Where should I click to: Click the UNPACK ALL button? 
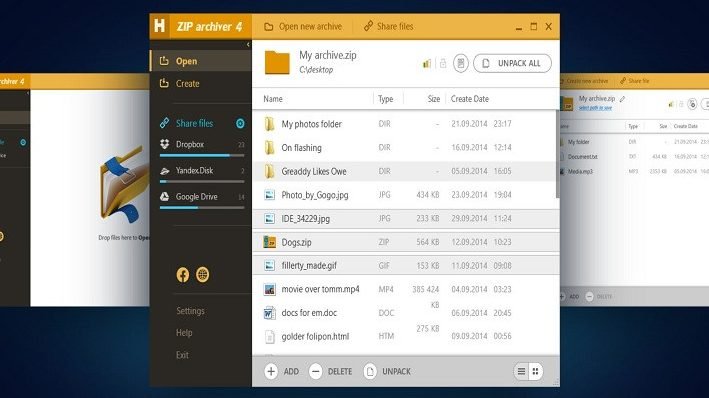pyautogui.click(x=512, y=63)
